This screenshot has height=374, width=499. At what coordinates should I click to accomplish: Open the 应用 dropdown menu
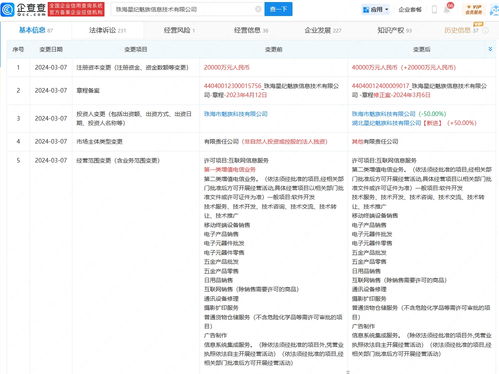click(376, 9)
